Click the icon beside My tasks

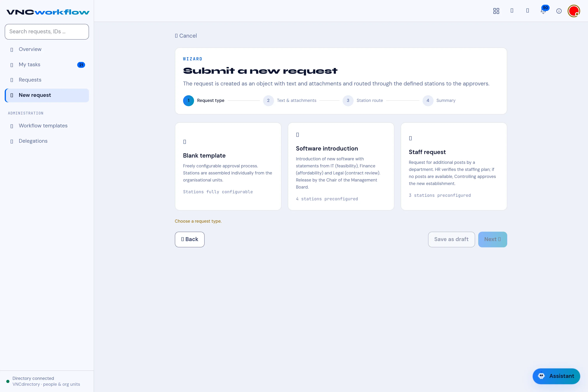click(12, 65)
